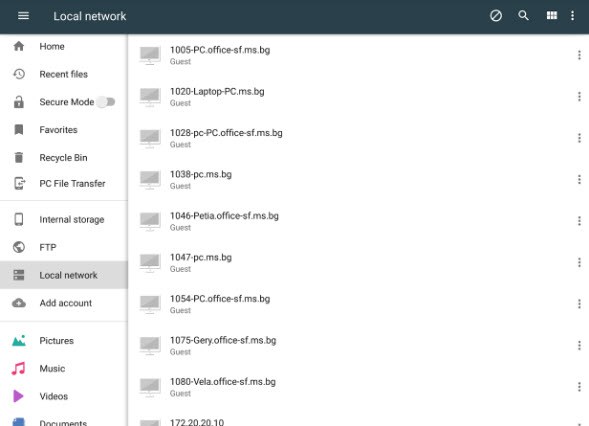Viewport: 589px width, 426px height.
Task: Click the Home house icon
Action: tap(19, 46)
